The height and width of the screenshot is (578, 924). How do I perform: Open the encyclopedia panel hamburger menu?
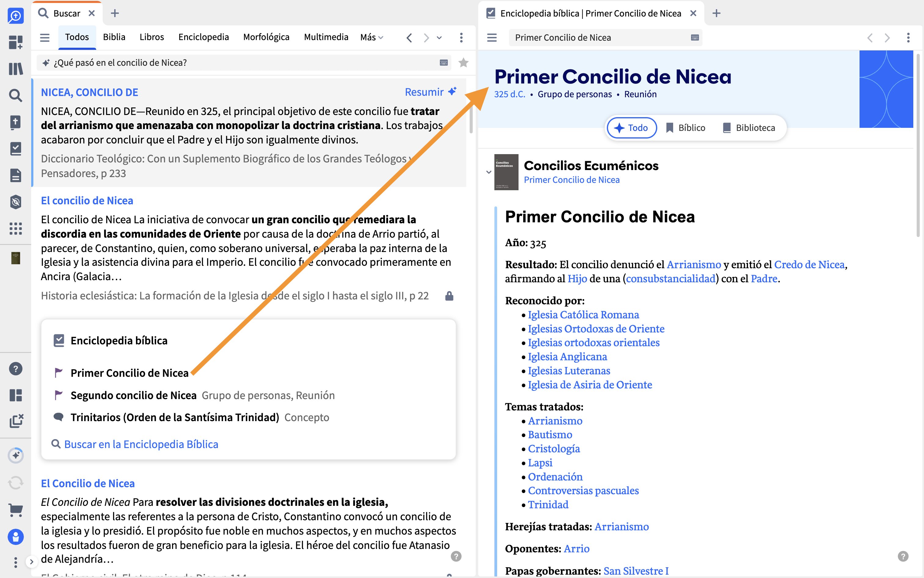coord(492,37)
